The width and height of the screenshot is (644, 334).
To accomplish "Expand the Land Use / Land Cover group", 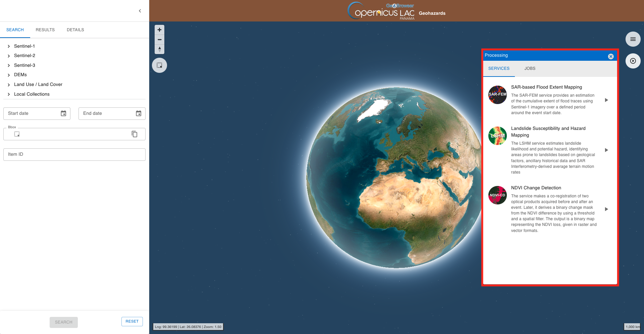I will coord(9,85).
